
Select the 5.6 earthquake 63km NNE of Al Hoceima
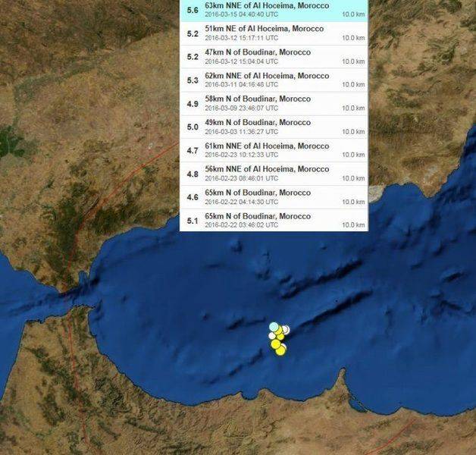tap(274, 11)
